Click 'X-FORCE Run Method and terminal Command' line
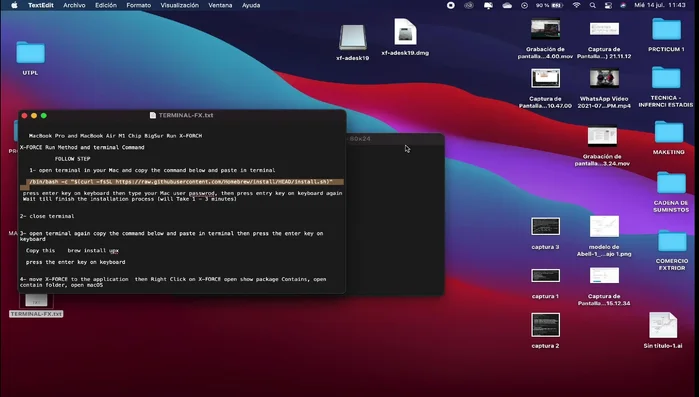699x397 pixels. point(82,147)
